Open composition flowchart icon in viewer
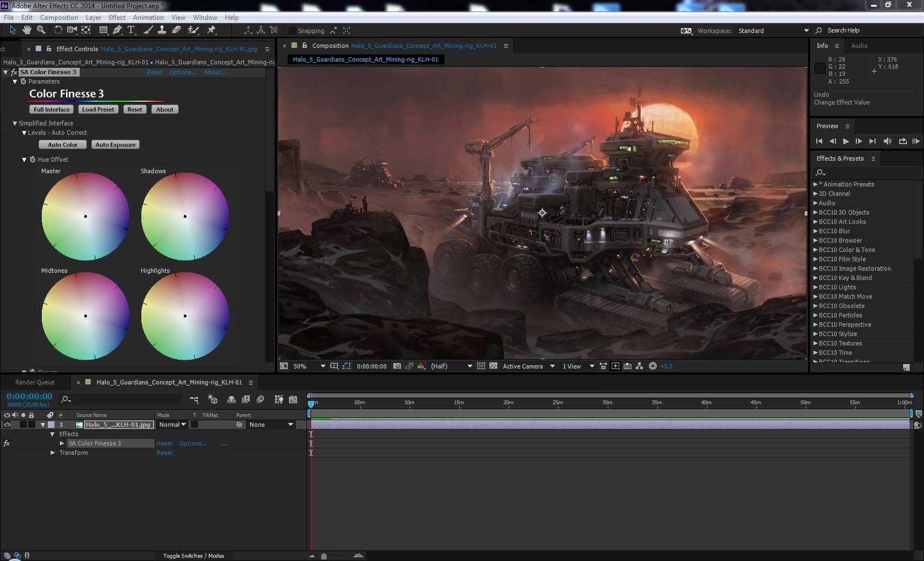The image size is (924, 561). 640,366
